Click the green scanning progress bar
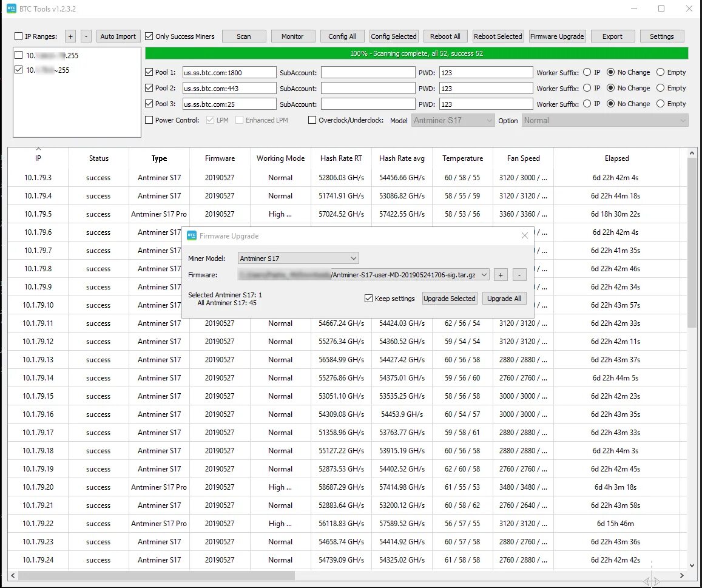Image resolution: width=702 pixels, height=588 pixels. (x=416, y=53)
